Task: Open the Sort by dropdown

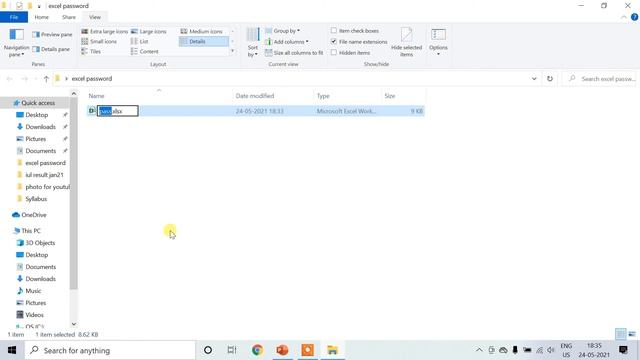Action: click(253, 43)
